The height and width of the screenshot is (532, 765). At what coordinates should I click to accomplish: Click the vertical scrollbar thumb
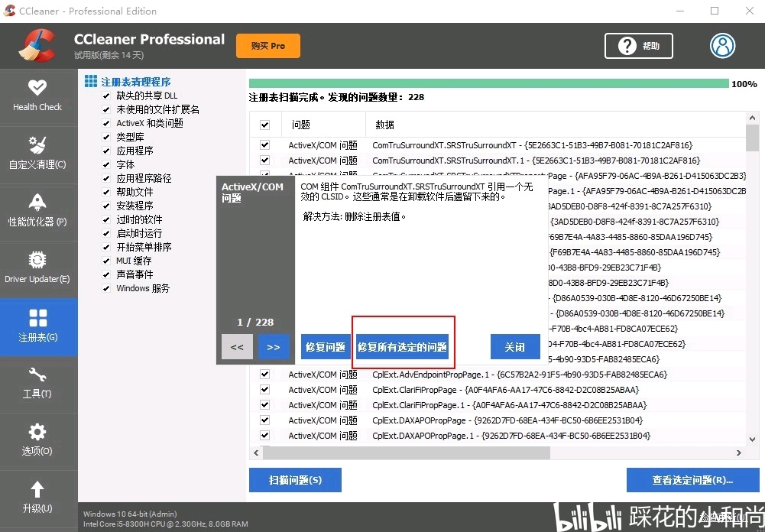(x=752, y=138)
